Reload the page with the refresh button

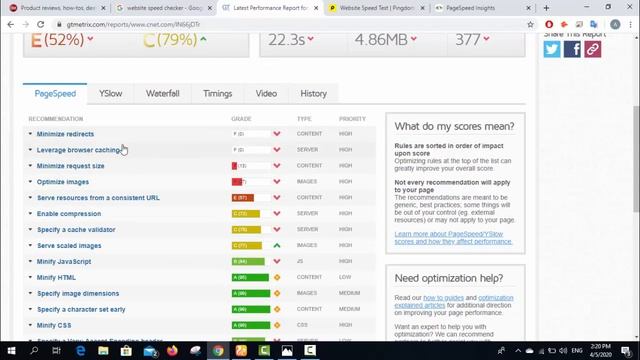(x=40, y=24)
